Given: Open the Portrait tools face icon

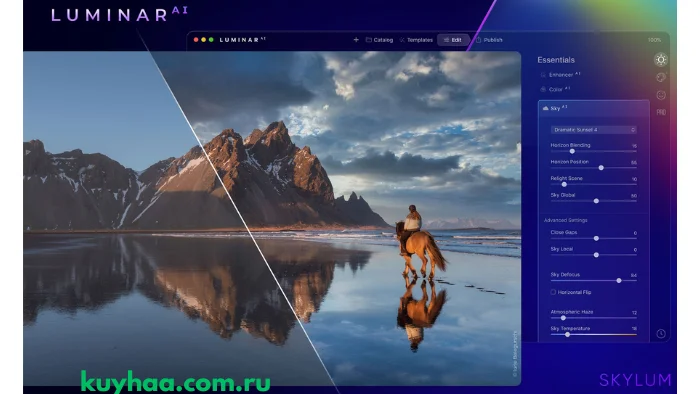Looking at the screenshot, I should (x=661, y=95).
